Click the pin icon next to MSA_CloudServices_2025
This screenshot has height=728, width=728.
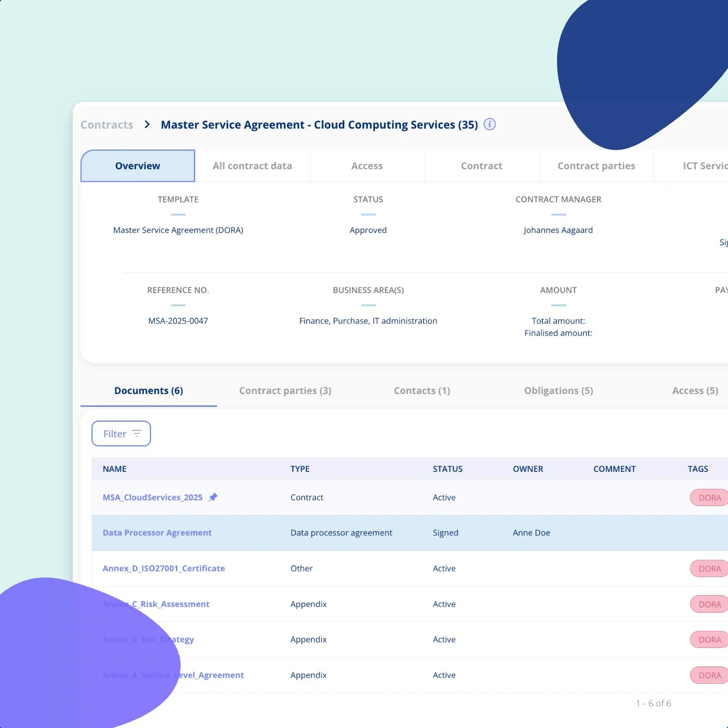pos(213,497)
